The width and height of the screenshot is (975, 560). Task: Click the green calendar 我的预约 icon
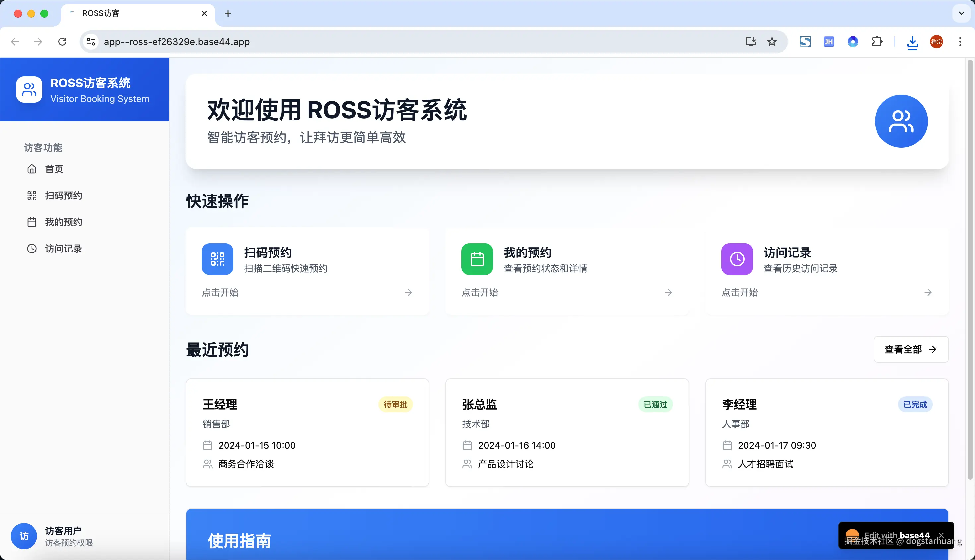tap(477, 259)
